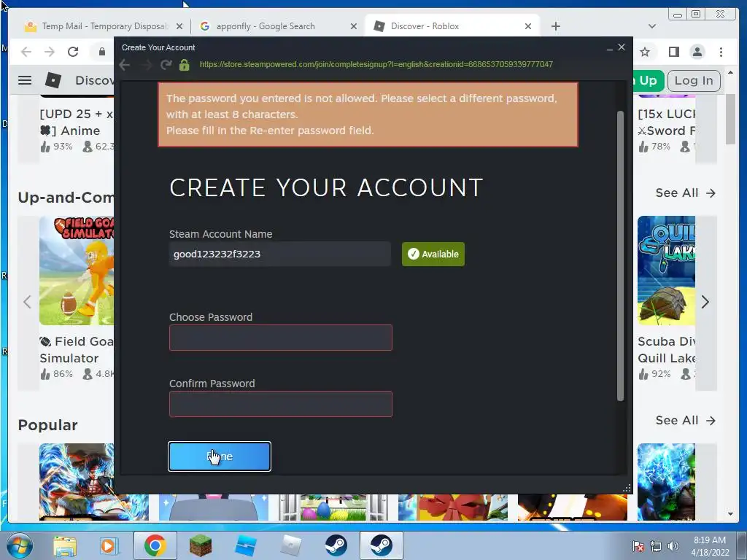Click the green lock icon in Steam window
Screen dimensions: 747x560
[x=185, y=65]
